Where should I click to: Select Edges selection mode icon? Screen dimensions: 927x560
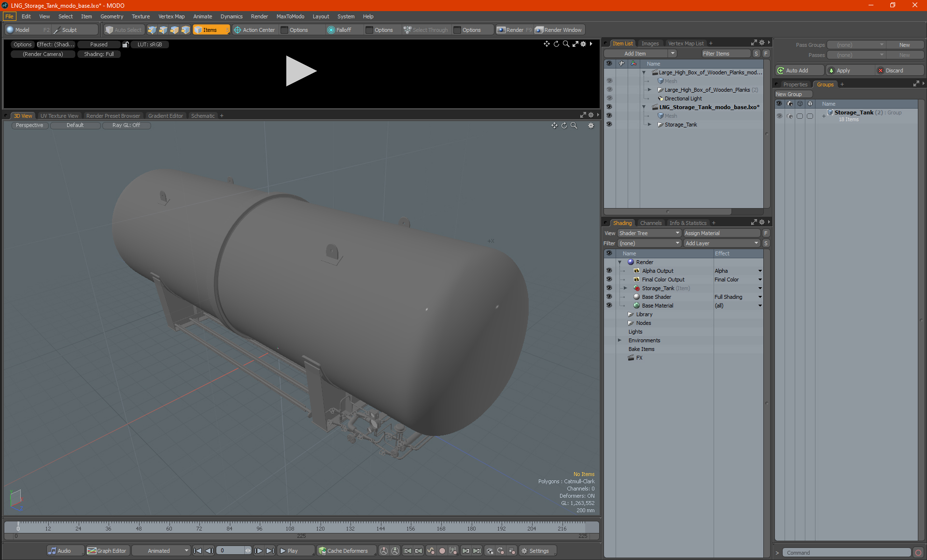(163, 30)
